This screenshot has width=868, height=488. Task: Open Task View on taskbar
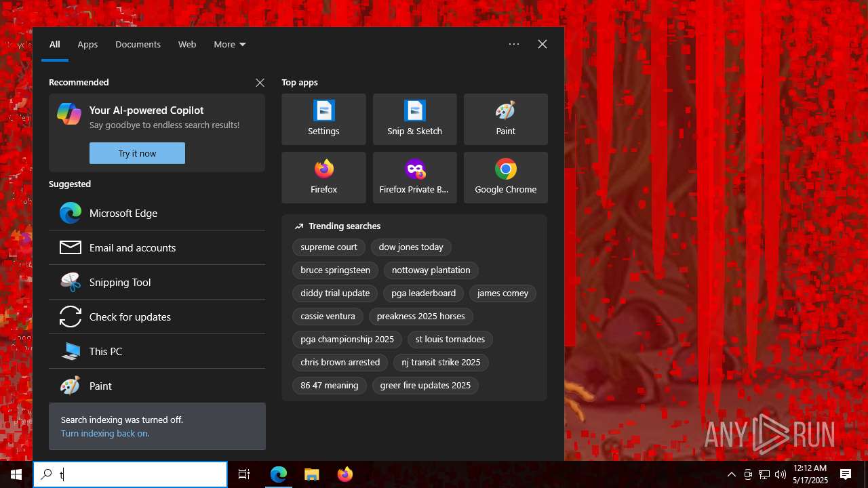click(244, 474)
